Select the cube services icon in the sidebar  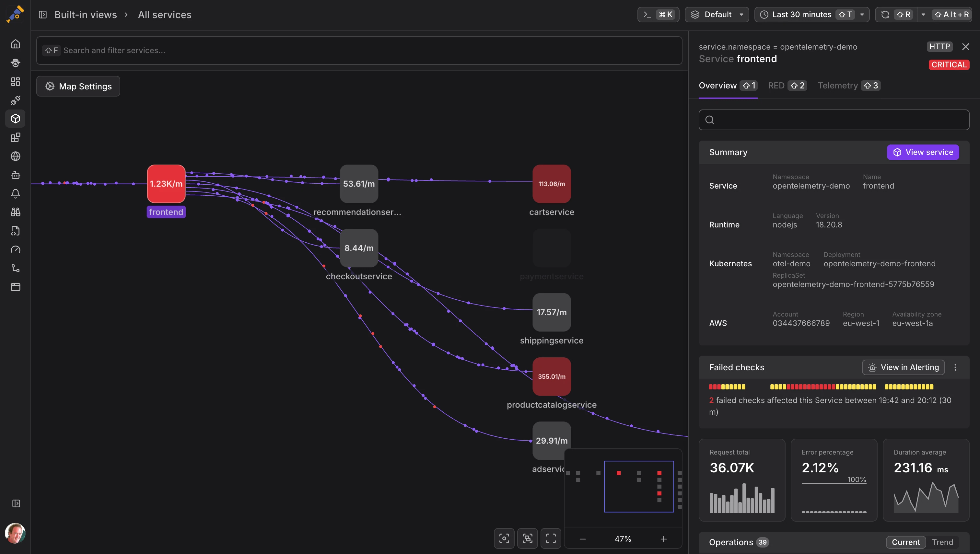tap(15, 119)
